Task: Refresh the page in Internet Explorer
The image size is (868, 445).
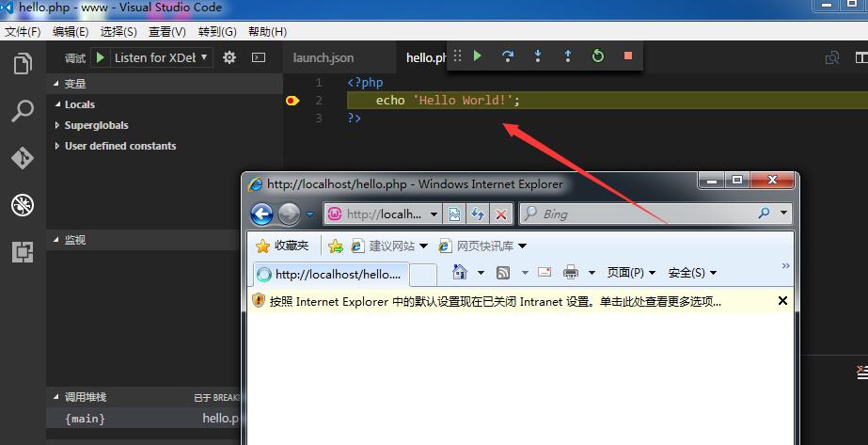Action: pos(477,214)
